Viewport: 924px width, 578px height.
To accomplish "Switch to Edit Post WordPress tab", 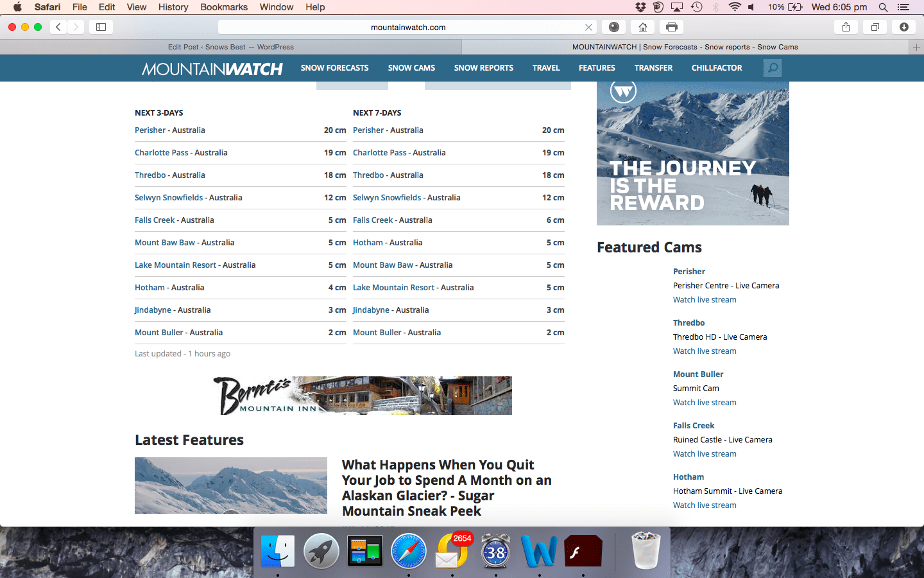I will click(x=231, y=47).
